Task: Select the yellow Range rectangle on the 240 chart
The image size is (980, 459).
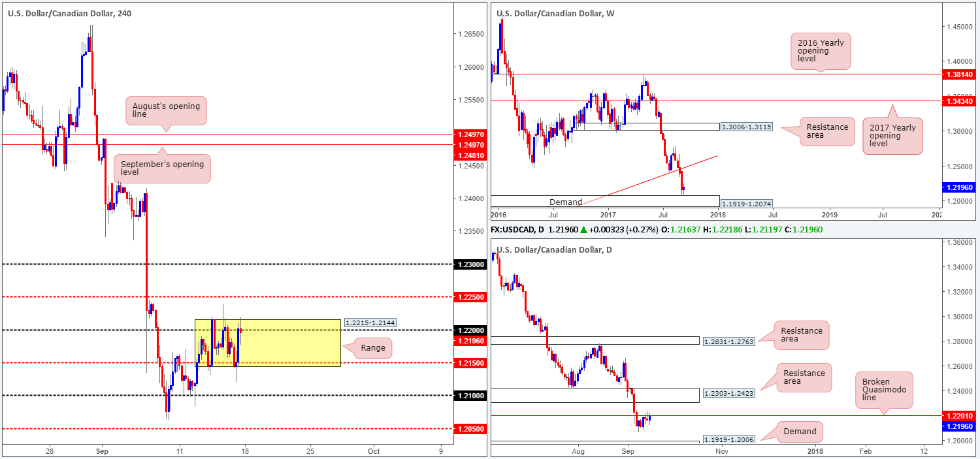Action: click(x=268, y=343)
